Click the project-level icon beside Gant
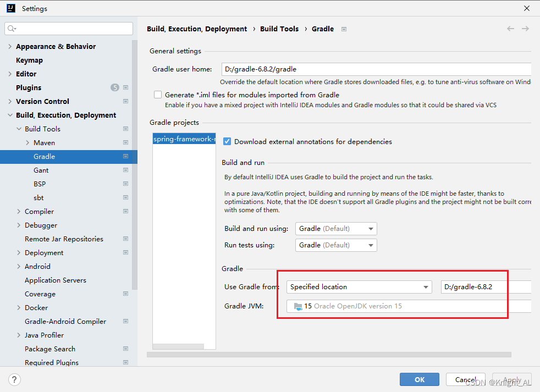The image size is (540, 392). [x=126, y=170]
